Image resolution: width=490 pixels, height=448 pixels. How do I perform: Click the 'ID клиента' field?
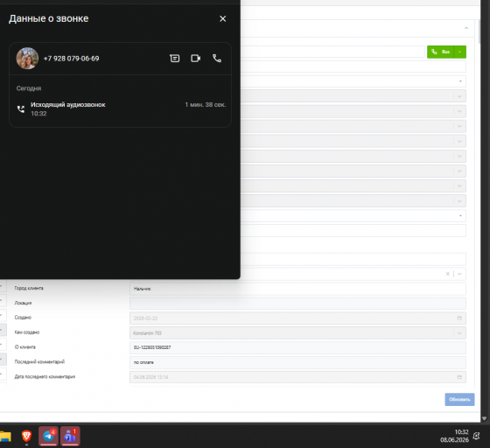(x=297, y=347)
